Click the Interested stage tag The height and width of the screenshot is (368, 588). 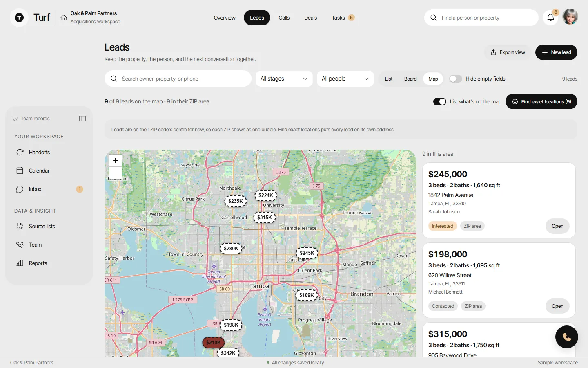click(x=443, y=226)
